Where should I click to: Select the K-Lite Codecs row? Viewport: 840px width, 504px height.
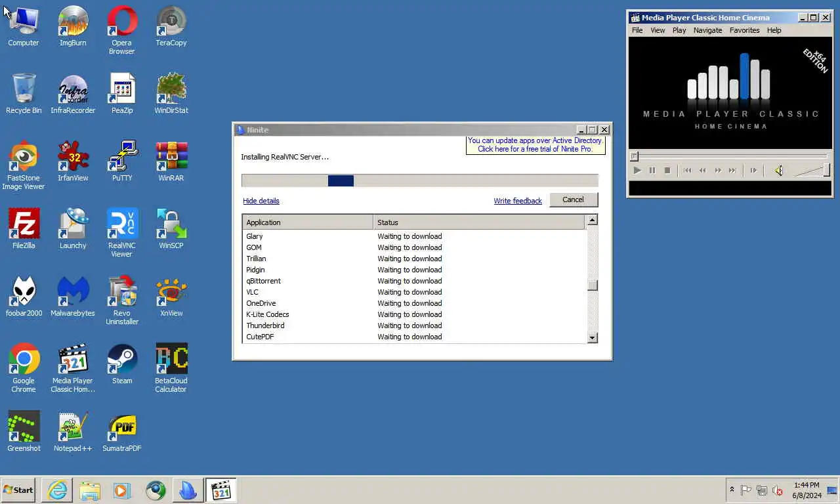(x=414, y=314)
